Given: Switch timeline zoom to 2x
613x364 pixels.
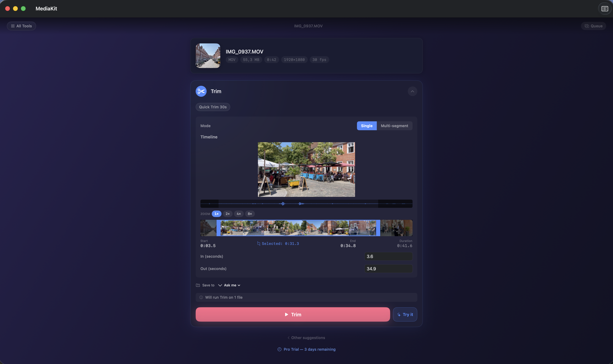Looking at the screenshot, I should 227,214.
